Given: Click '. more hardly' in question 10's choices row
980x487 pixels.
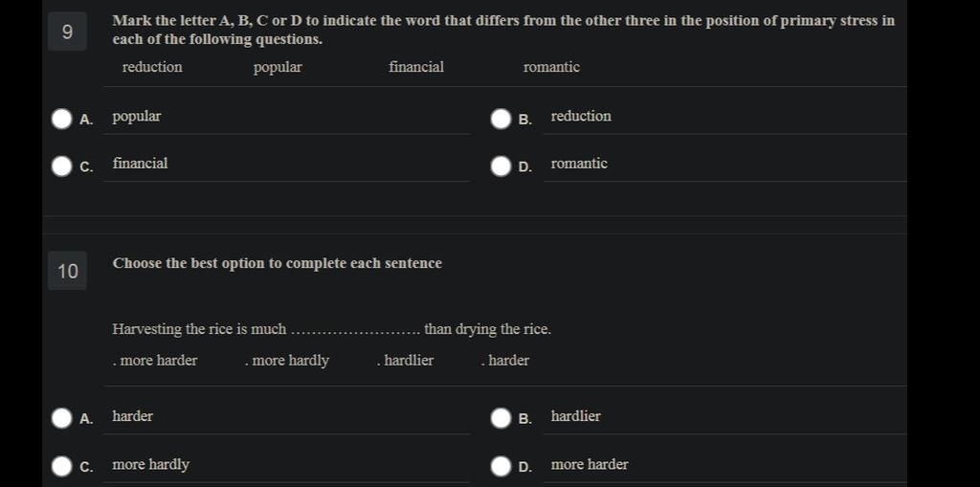Looking at the screenshot, I should 287,361.
